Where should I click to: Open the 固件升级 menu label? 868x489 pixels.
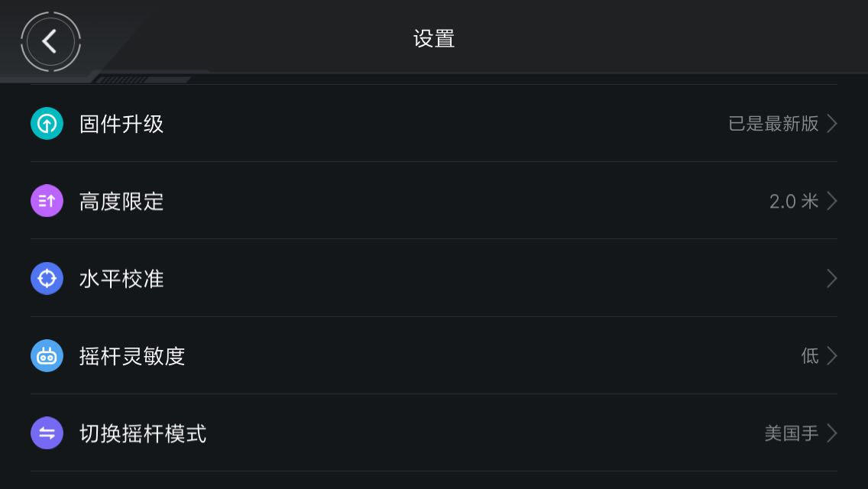(121, 124)
